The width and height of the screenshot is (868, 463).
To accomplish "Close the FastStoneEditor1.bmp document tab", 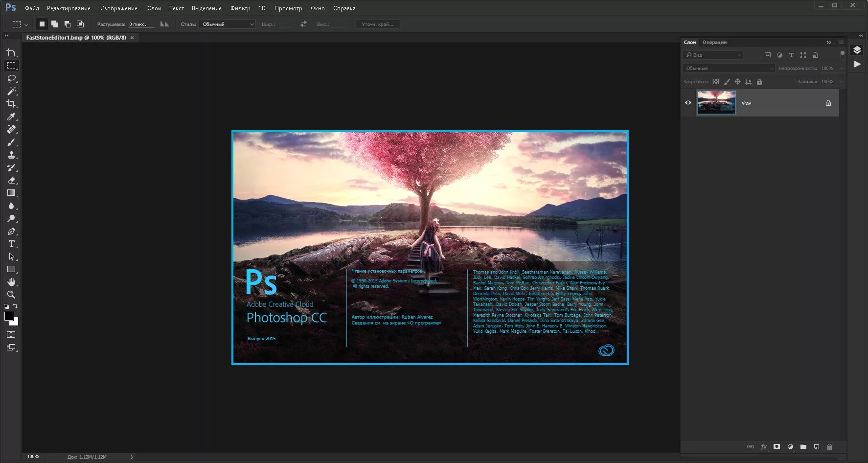I will point(132,38).
